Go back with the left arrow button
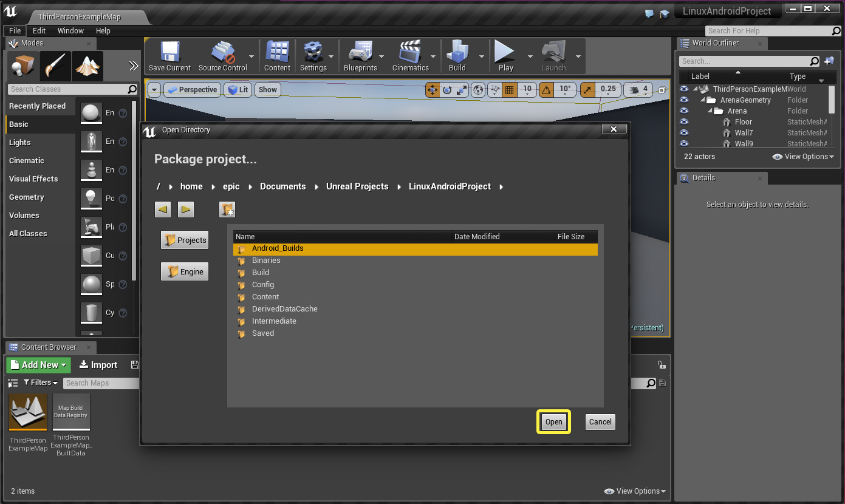Image resolution: width=845 pixels, height=504 pixels. click(x=163, y=209)
